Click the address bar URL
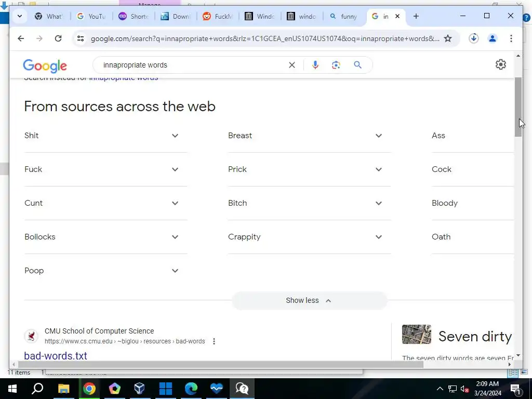This screenshot has width=532, height=399. click(x=265, y=38)
